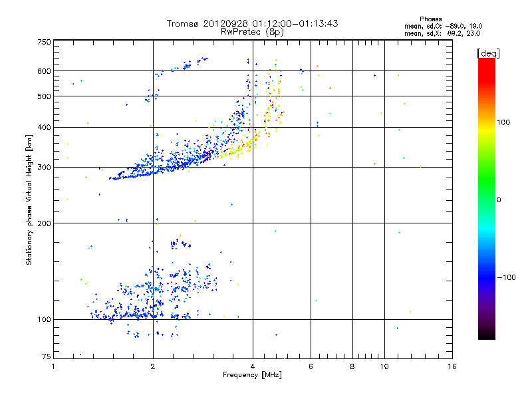Screen dimensions: 532x399
Task: Click the "mean, sd,O: -89.0, 19.0" line
Action: click(x=443, y=26)
